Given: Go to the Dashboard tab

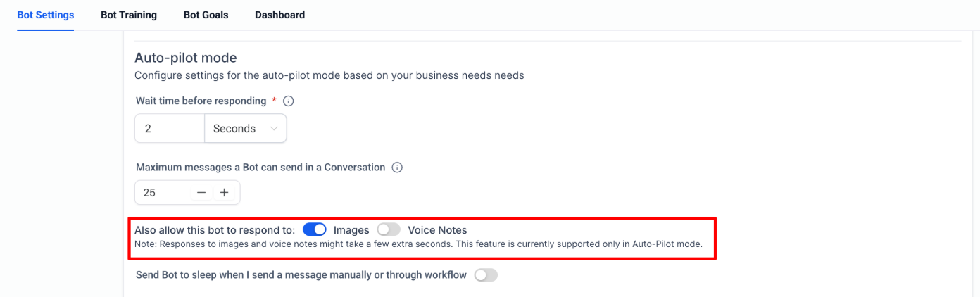Looking at the screenshot, I should pos(279,15).
